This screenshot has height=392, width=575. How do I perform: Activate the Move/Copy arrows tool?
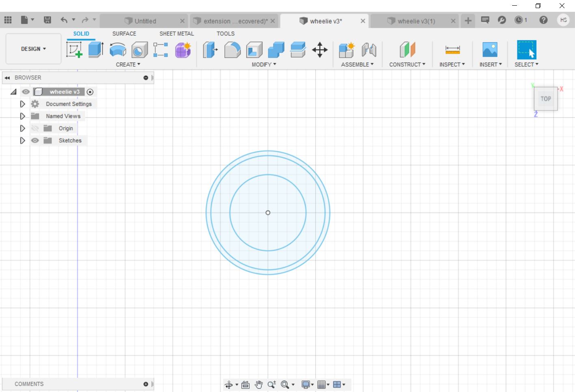320,50
